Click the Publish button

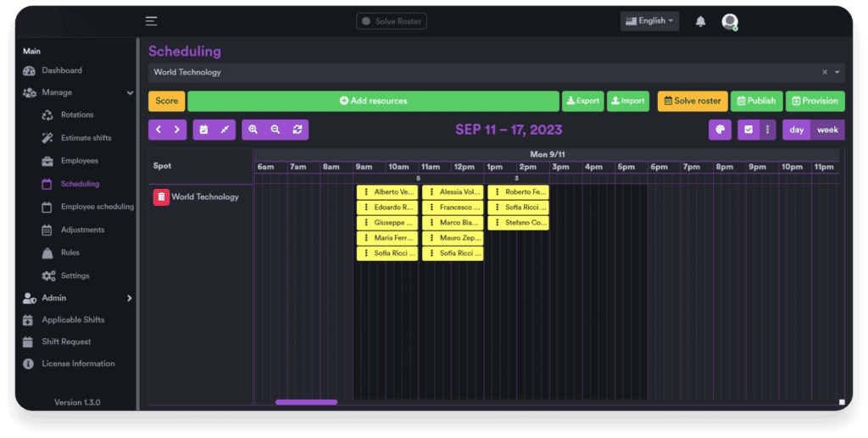[x=756, y=101]
